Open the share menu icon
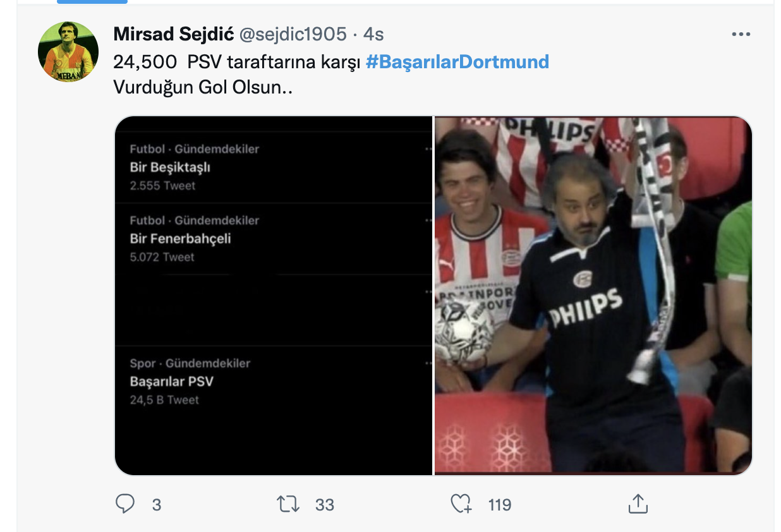This screenshot has width=781, height=532. click(638, 504)
